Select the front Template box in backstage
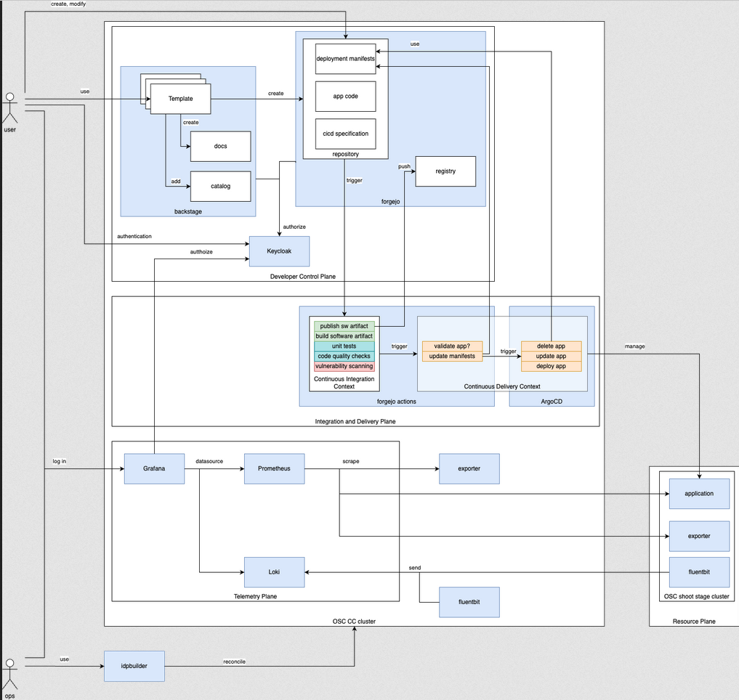This screenshot has height=700, width=739. [x=180, y=99]
